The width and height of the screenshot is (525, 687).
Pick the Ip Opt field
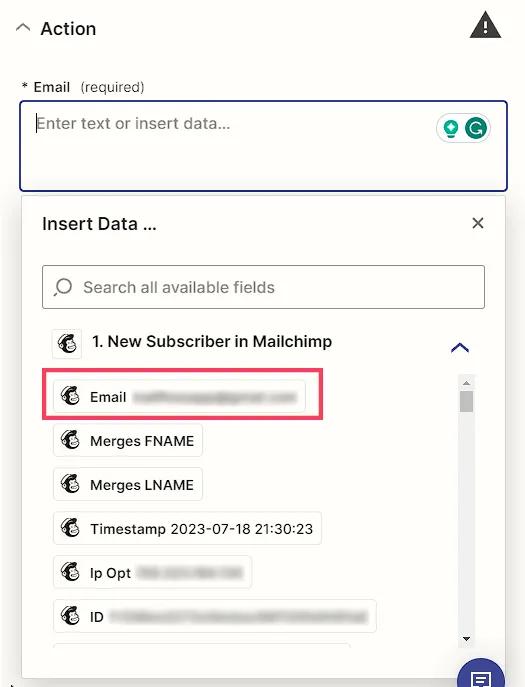(152, 572)
